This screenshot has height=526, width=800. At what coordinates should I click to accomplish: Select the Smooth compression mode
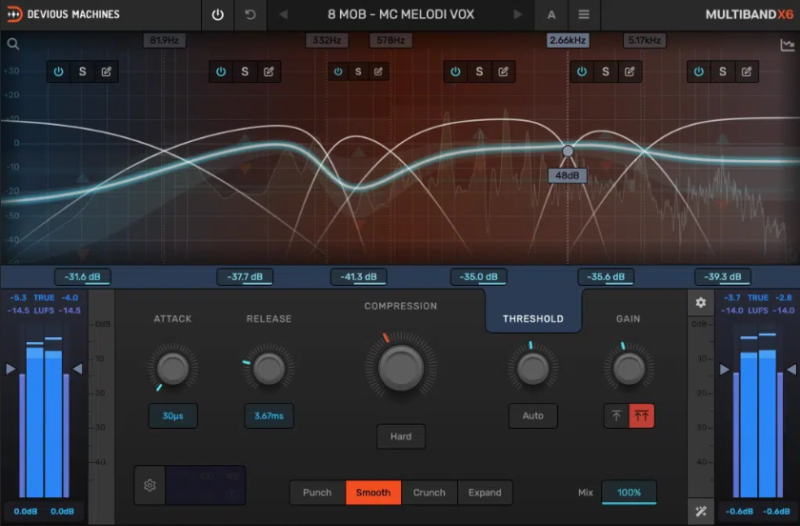(x=373, y=492)
